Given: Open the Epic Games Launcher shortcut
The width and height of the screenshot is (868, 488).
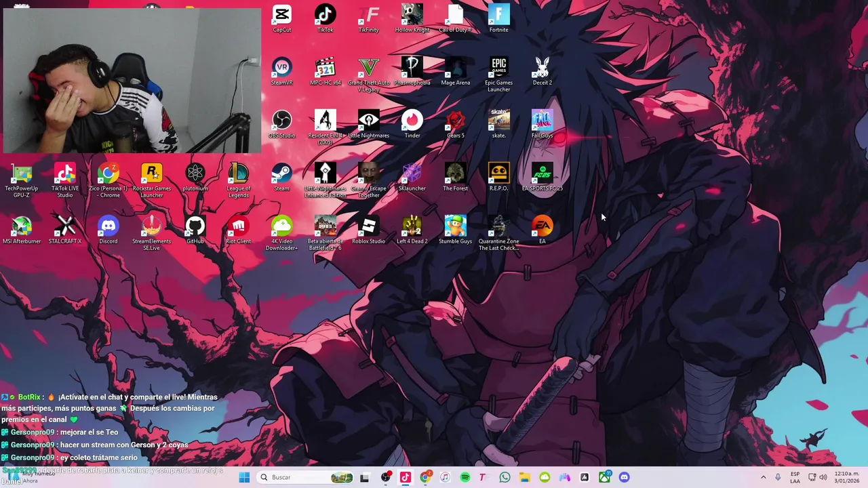Looking at the screenshot, I should tap(499, 75).
